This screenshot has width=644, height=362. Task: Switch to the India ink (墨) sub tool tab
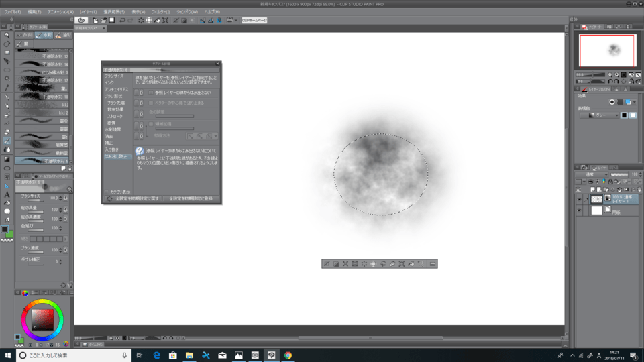[23, 44]
